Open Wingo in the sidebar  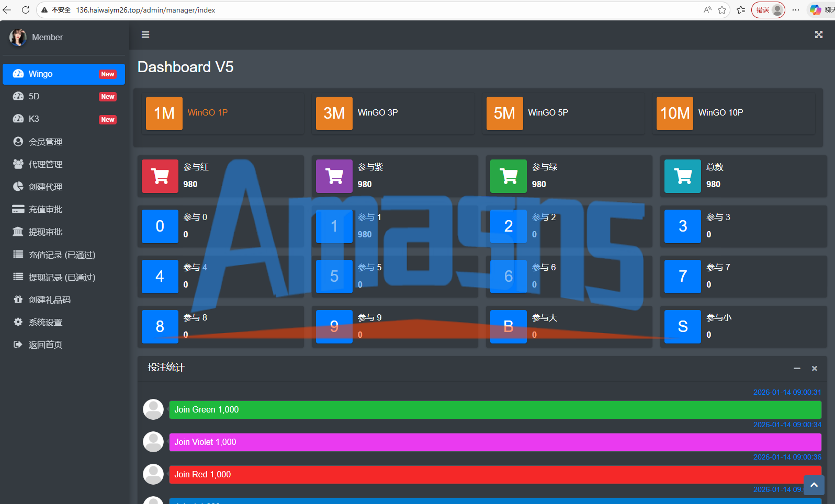64,74
